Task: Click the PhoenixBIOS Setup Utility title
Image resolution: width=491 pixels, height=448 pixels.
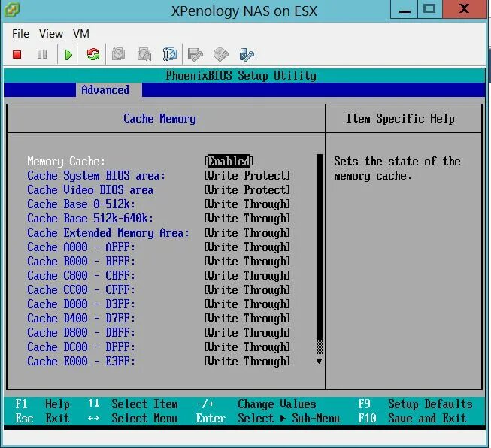Action: [x=241, y=76]
